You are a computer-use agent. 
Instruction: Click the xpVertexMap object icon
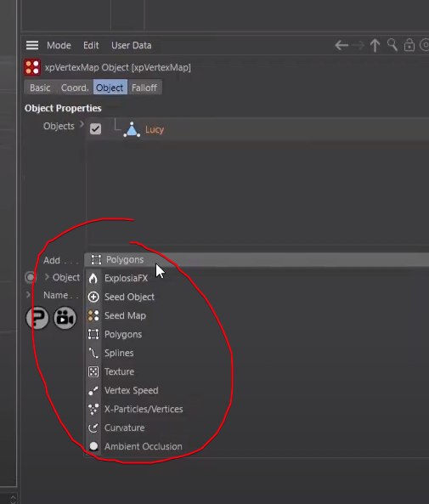point(32,67)
